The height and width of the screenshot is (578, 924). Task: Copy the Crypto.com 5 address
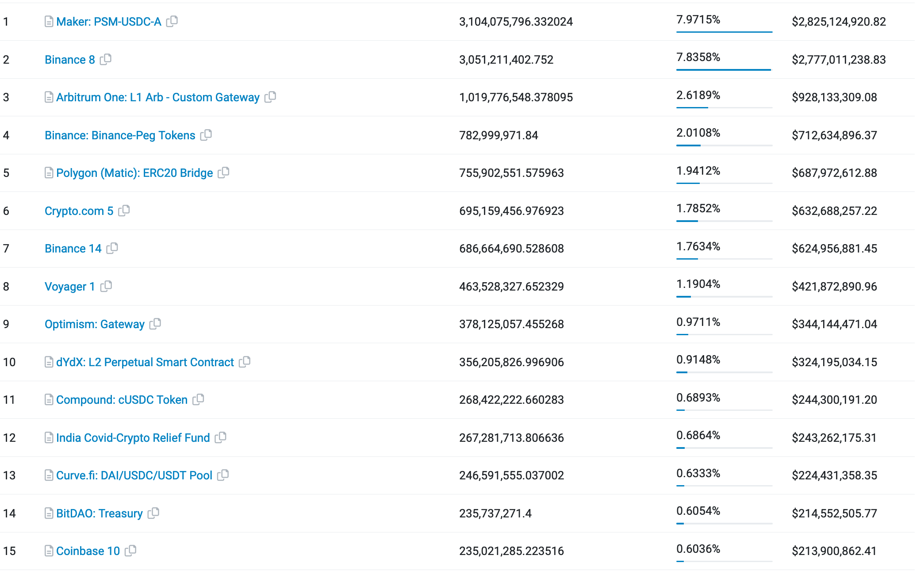coord(124,211)
